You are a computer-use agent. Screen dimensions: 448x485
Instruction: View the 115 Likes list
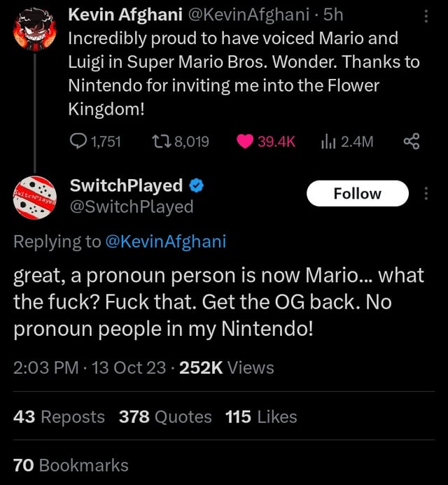[x=261, y=417]
